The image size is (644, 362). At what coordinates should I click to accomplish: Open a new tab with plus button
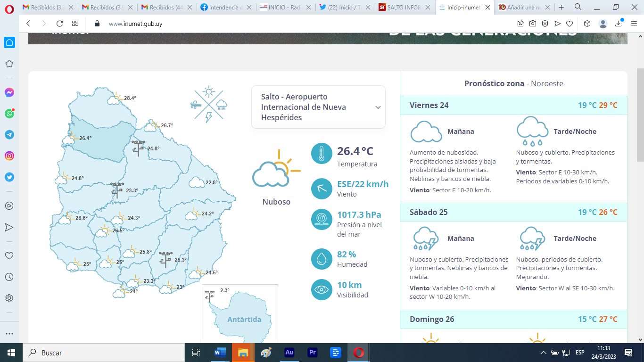click(x=561, y=8)
